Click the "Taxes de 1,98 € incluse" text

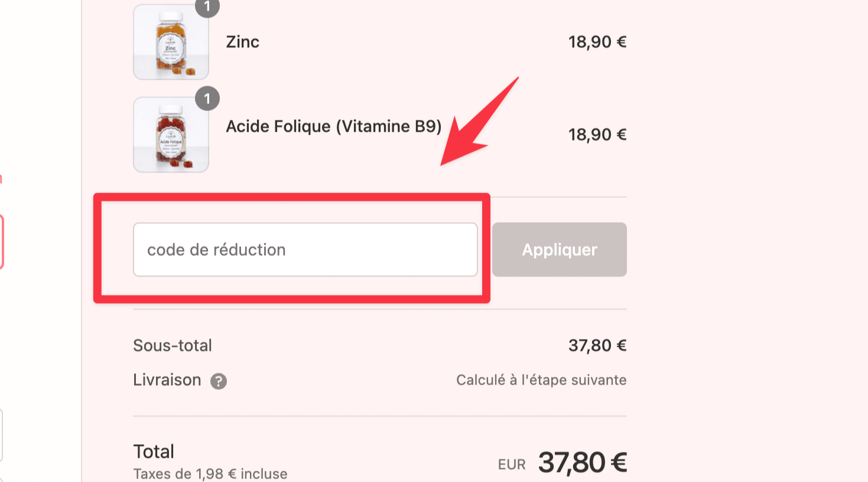210,474
